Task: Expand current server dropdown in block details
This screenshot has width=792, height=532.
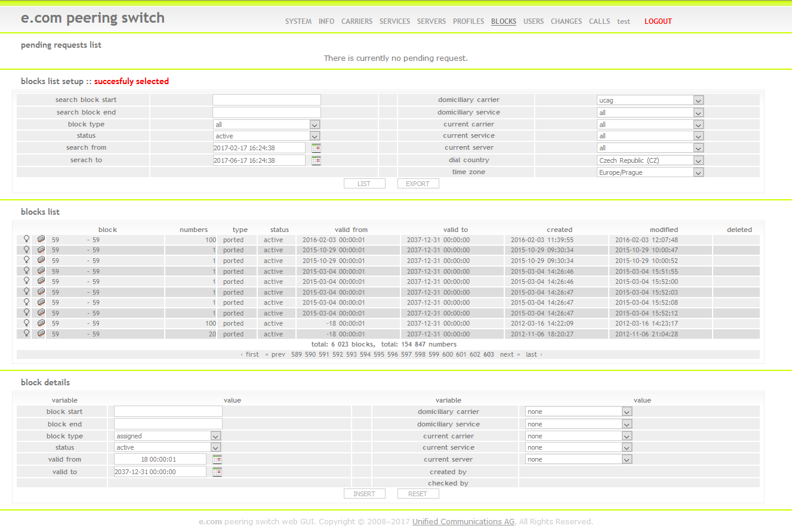Action: click(578, 459)
